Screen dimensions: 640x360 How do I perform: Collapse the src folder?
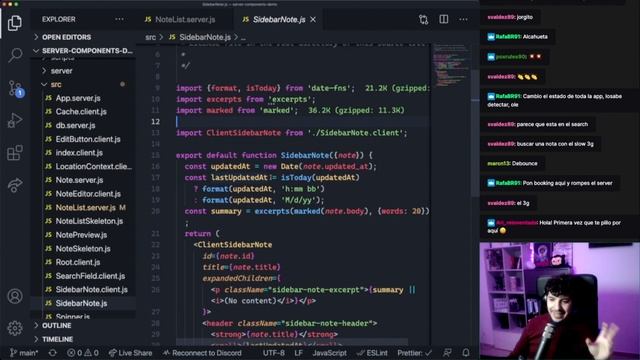pyautogui.click(x=56, y=84)
